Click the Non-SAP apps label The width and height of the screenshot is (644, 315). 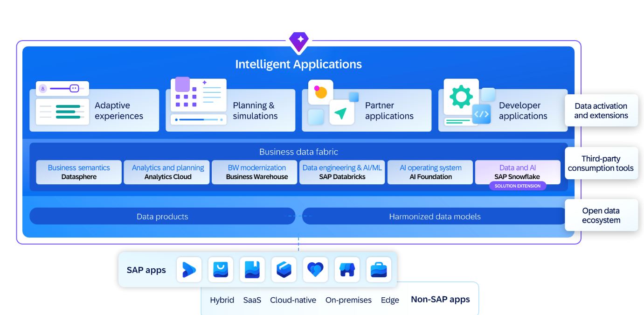coord(440,300)
